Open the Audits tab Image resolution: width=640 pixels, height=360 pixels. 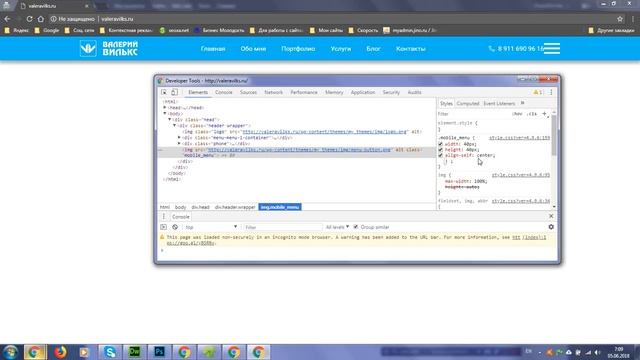(414, 93)
